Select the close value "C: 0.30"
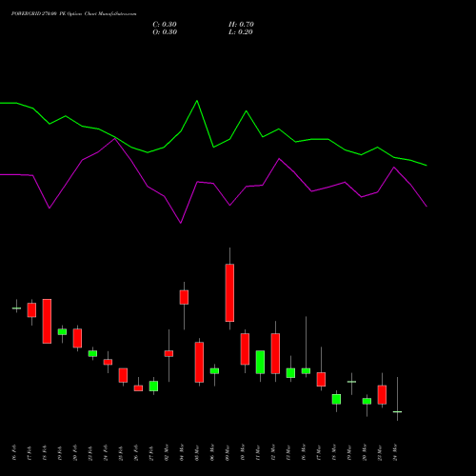This screenshot has height=476, width=476. coord(165,25)
